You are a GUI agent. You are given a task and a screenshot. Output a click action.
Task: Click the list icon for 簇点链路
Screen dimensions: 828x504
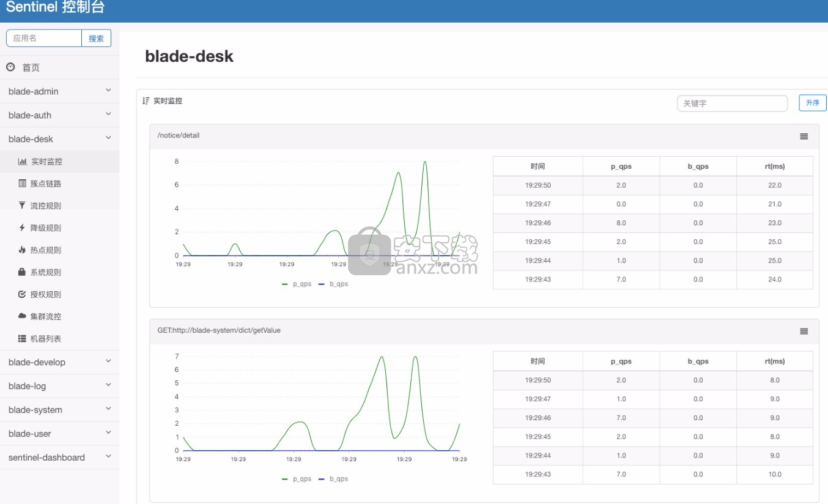tap(23, 183)
